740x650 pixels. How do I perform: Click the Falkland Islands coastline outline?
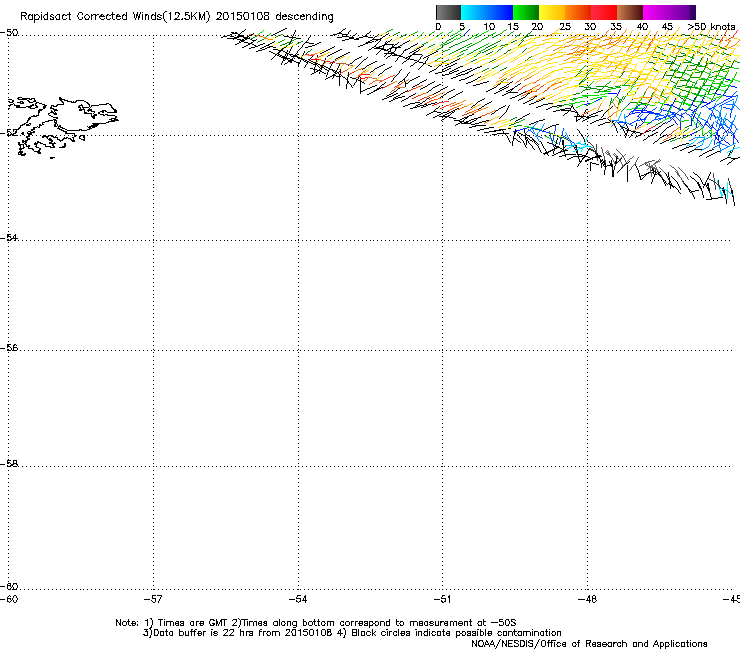[63, 126]
